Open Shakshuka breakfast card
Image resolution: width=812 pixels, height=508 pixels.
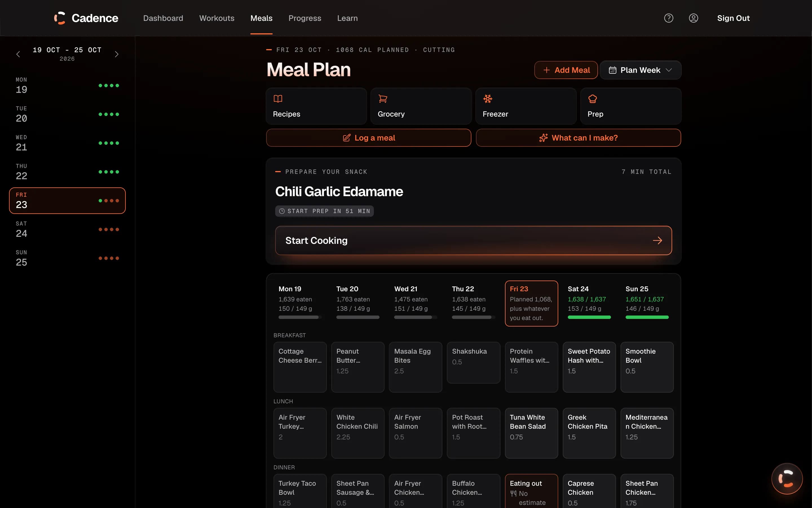(473, 363)
